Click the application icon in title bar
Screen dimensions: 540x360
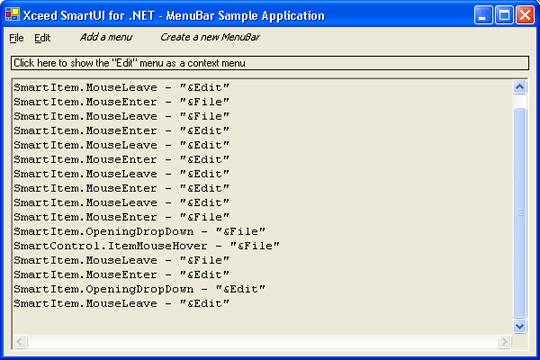[x=12, y=14]
